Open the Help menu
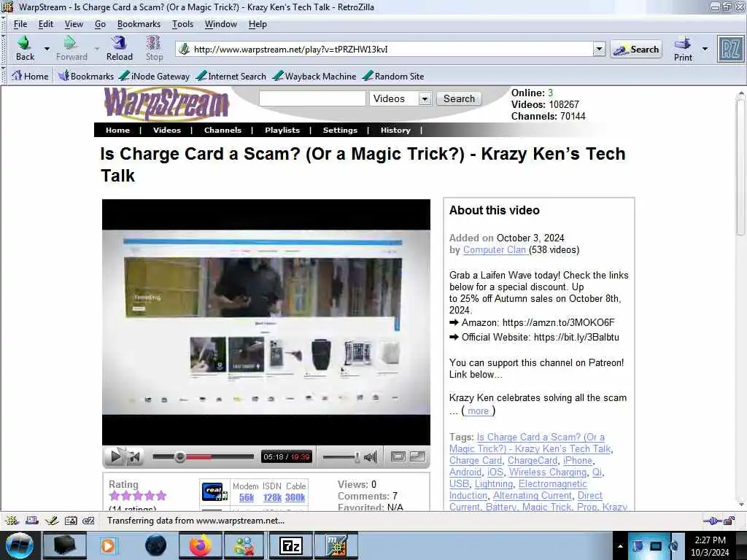This screenshot has height=560, width=747. pyautogui.click(x=258, y=24)
